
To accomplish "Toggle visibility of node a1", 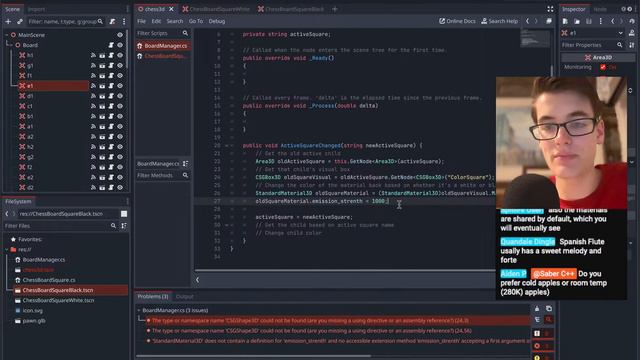I will pyautogui.click(x=120, y=127).
